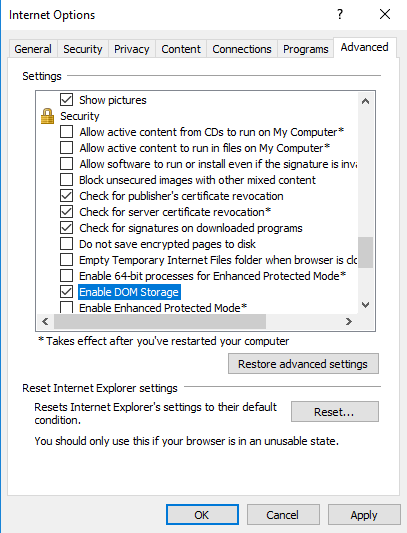
Task: Check Block unsecured images with other mixed content
Action: (66, 180)
